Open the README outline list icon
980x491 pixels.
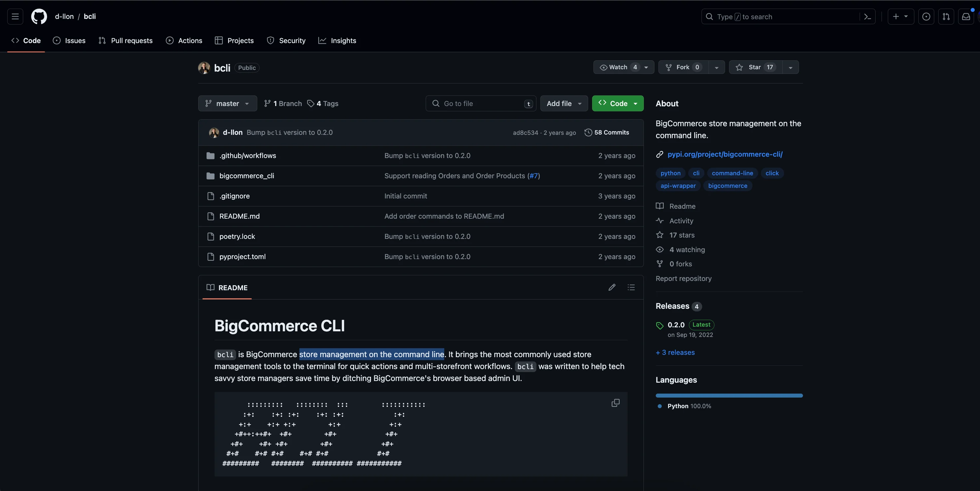click(x=631, y=288)
